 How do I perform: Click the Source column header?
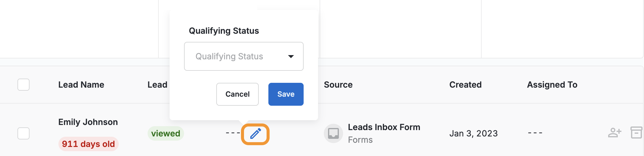click(338, 85)
